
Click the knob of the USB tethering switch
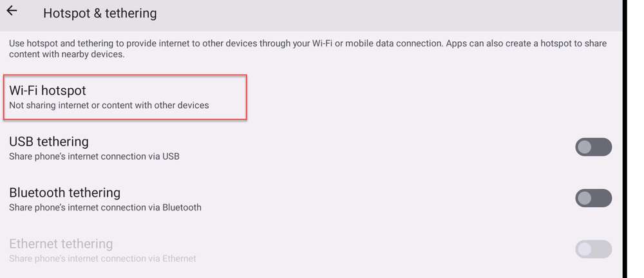[585, 147]
